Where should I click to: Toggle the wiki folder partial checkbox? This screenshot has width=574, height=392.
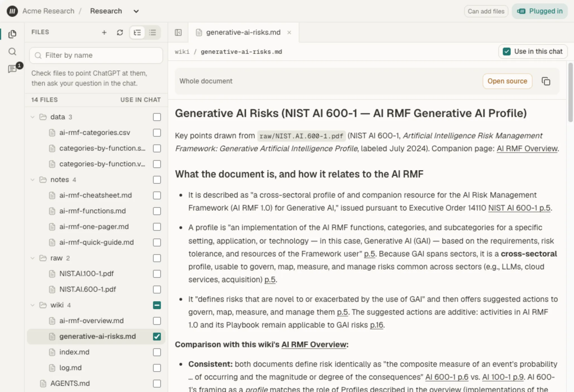157,305
